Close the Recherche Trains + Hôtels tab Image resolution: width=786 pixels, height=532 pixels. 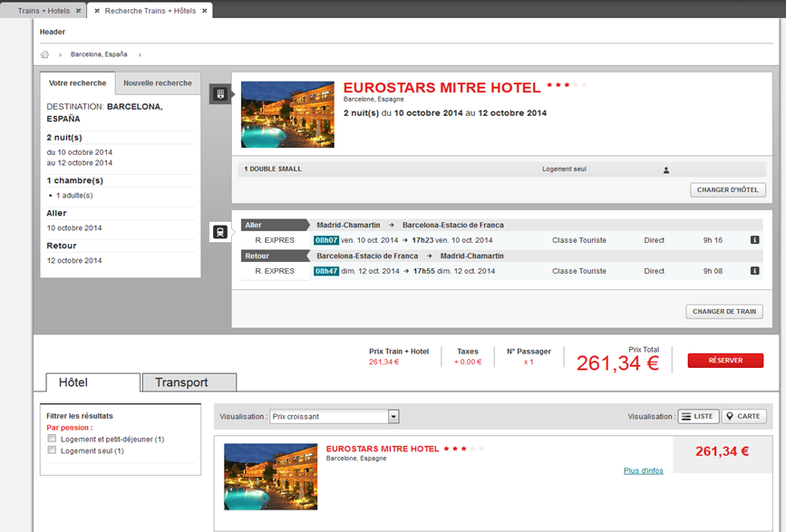[205, 11]
